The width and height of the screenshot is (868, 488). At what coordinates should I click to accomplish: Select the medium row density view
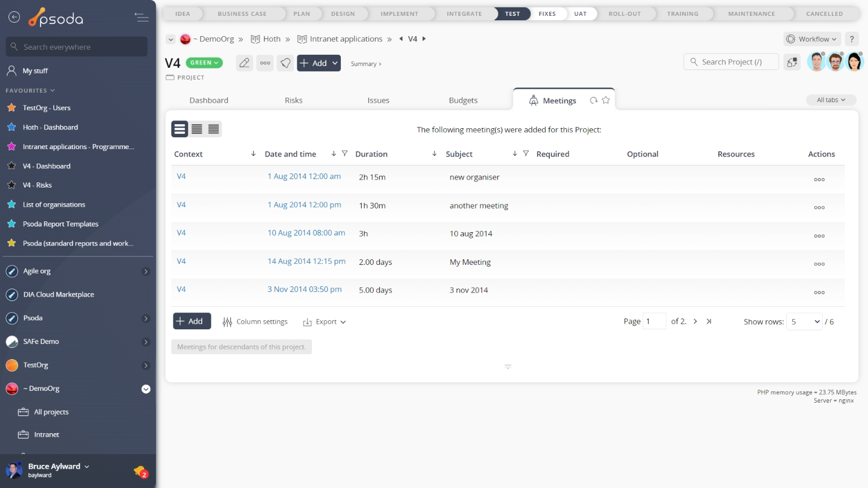click(x=197, y=129)
